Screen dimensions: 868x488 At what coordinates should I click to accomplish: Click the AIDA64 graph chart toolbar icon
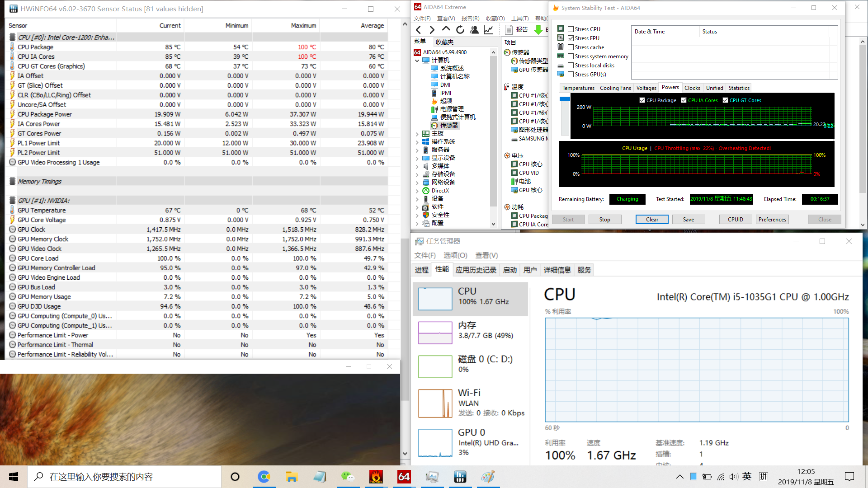(x=488, y=30)
